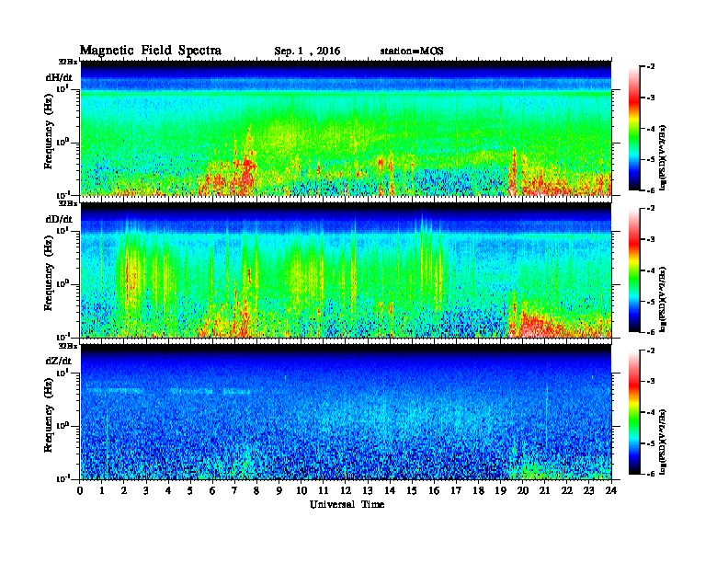The height and width of the screenshot is (563, 728).
Task: Click the dZ/dt spectrogram plot area
Action: pos(346,412)
